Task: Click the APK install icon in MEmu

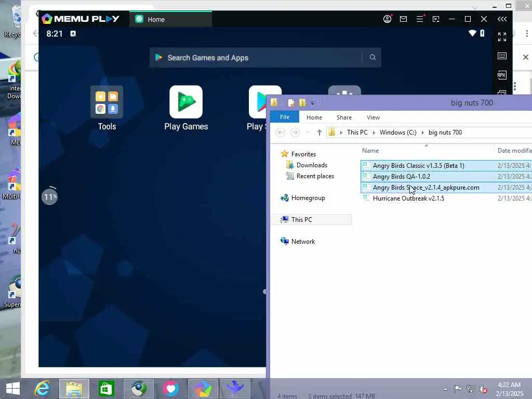Action: 502,75
